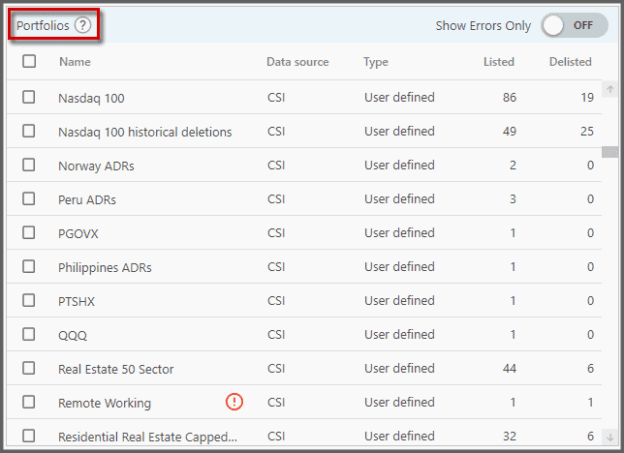Viewport: 624px width, 453px height.
Task: Click the Portfolios help question mark icon
Action: (x=82, y=26)
